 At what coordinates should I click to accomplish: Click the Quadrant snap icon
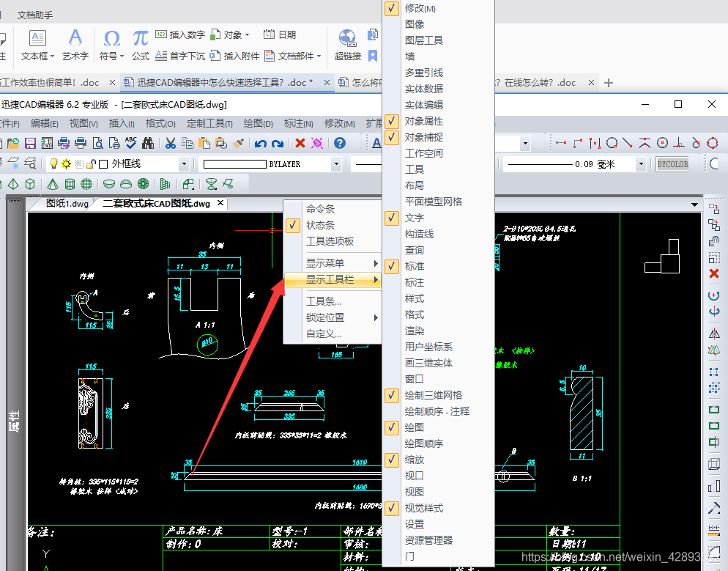tap(712, 143)
